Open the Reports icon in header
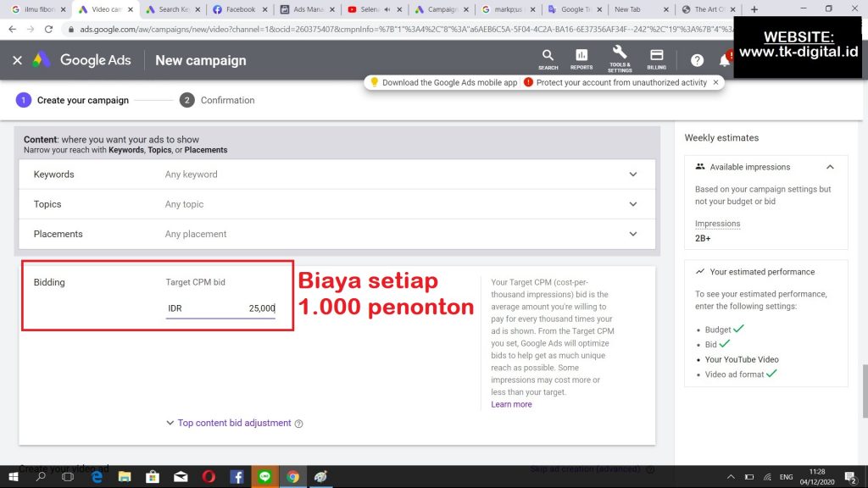This screenshot has height=488, width=868. point(581,58)
